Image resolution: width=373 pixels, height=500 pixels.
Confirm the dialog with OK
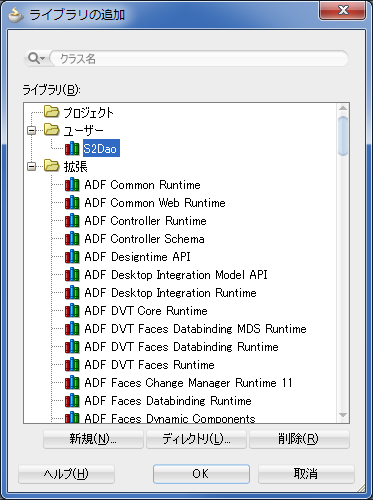pyautogui.click(x=201, y=474)
